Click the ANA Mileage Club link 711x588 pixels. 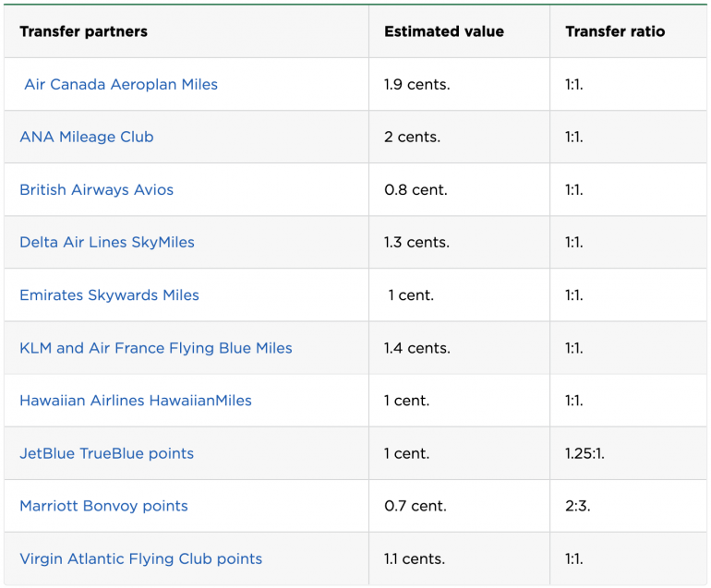(x=87, y=137)
